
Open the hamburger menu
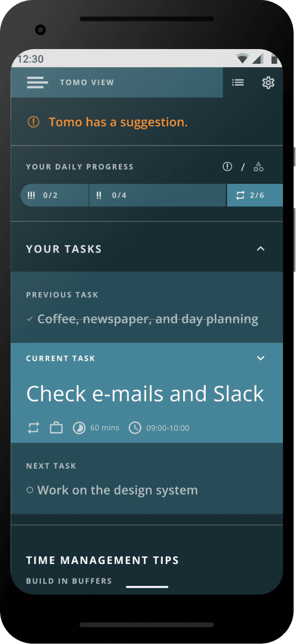click(37, 82)
